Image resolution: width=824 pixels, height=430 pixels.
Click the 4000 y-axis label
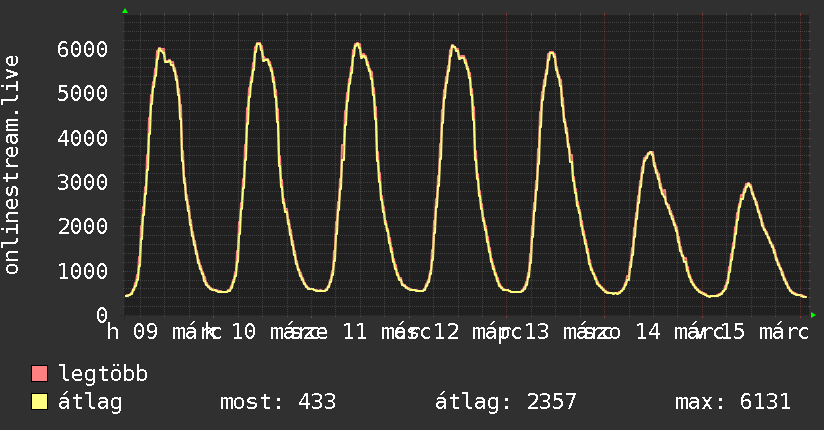(83, 138)
